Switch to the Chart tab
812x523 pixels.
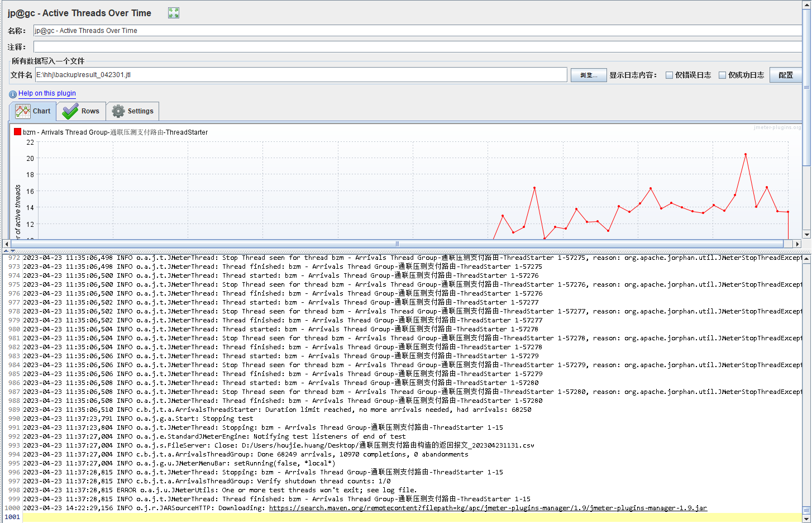point(33,111)
